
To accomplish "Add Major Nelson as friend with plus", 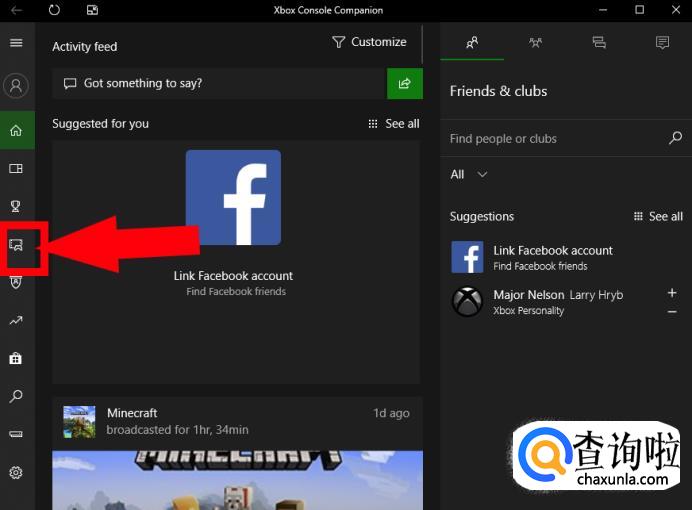I will (672, 293).
